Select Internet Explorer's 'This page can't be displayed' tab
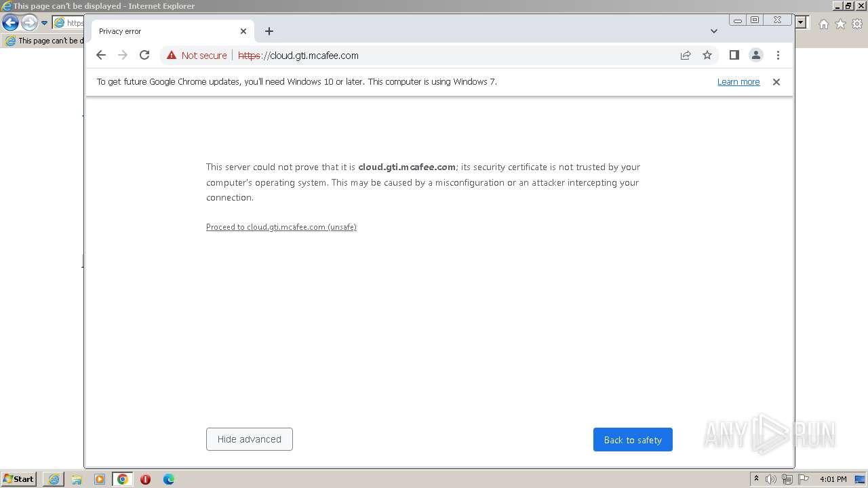This screenshot has width=868, height=488. pyautogui.click(x=45, y=41)
